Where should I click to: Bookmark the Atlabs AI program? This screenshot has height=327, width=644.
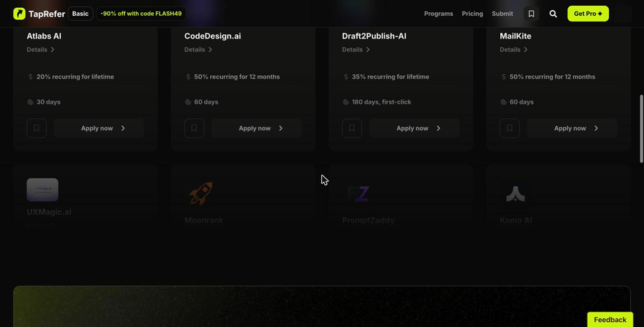pyautogui.click(x=36, y=128)
